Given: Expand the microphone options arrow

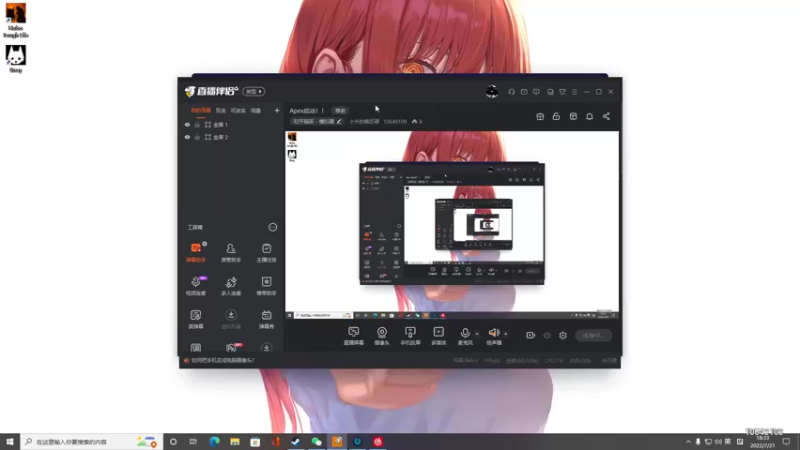Looking at the screenshot, I should 477,334.
